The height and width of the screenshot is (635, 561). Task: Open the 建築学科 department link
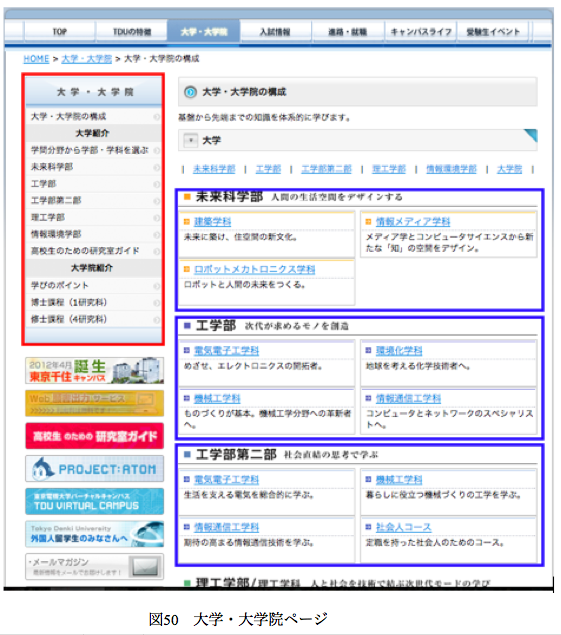coord(213,222)
